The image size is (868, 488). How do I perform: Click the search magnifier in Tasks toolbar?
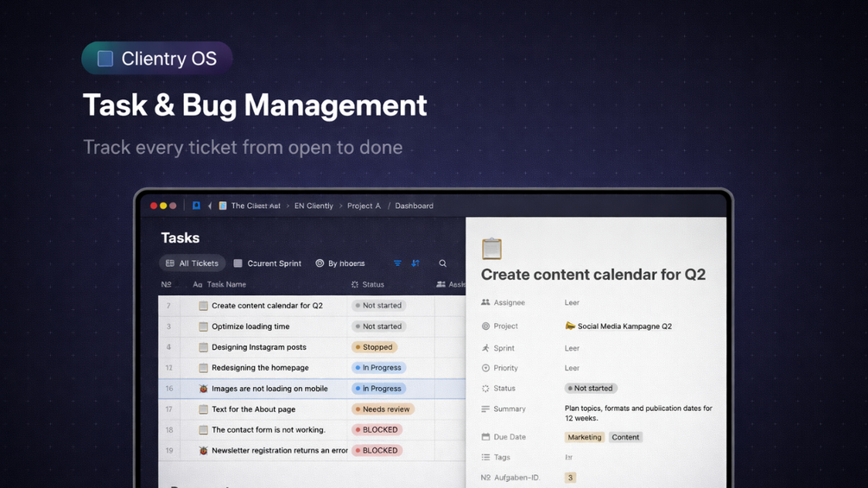coord(443,263)
